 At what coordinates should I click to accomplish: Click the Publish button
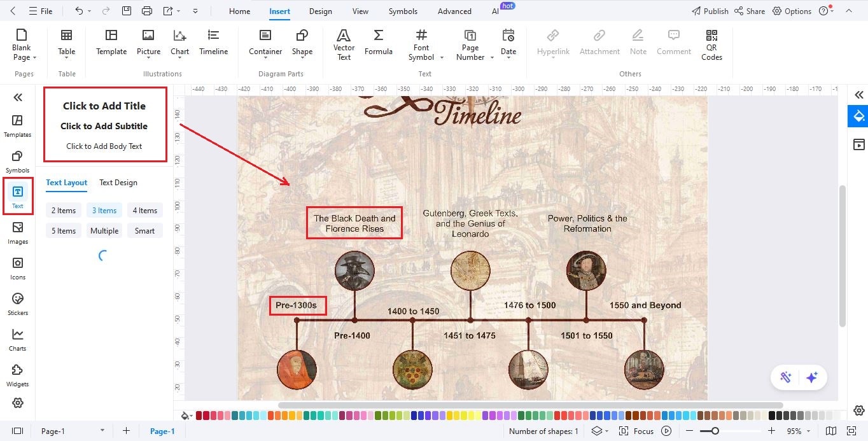pos(710,11)
